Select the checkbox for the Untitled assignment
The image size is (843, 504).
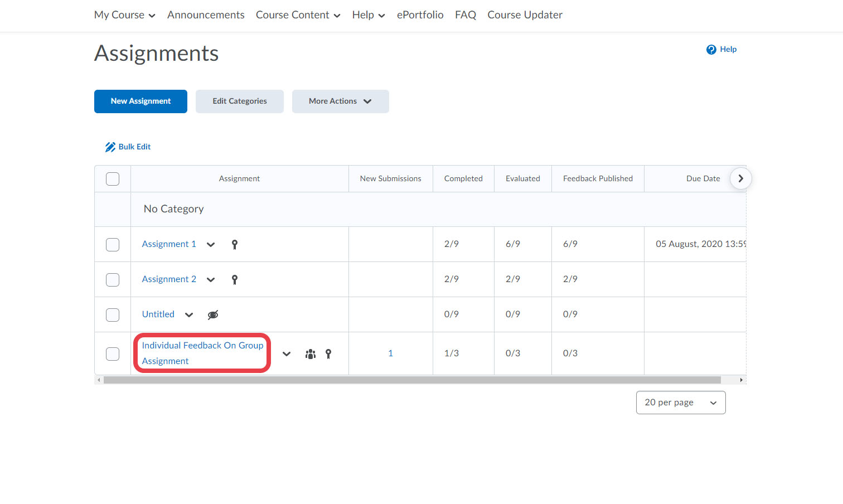pyautogui.click(x=113, y=315)
